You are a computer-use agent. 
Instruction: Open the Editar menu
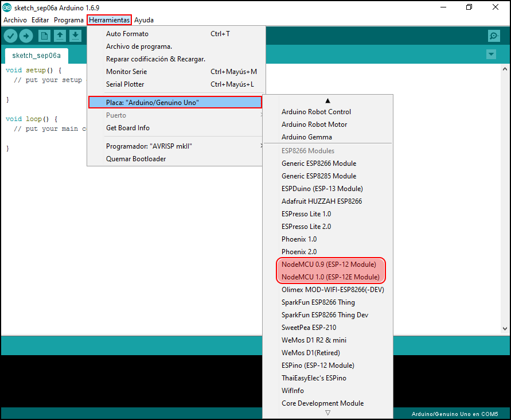[40, 20]
